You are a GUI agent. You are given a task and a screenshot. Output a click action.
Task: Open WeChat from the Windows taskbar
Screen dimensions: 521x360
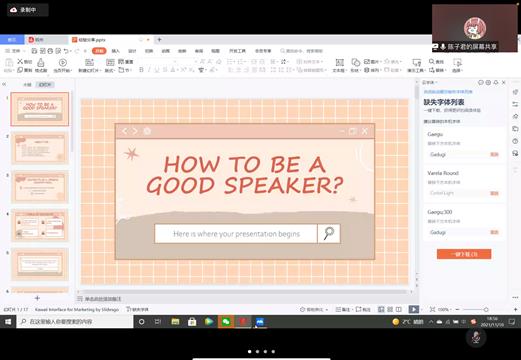[x=226, y=322]
